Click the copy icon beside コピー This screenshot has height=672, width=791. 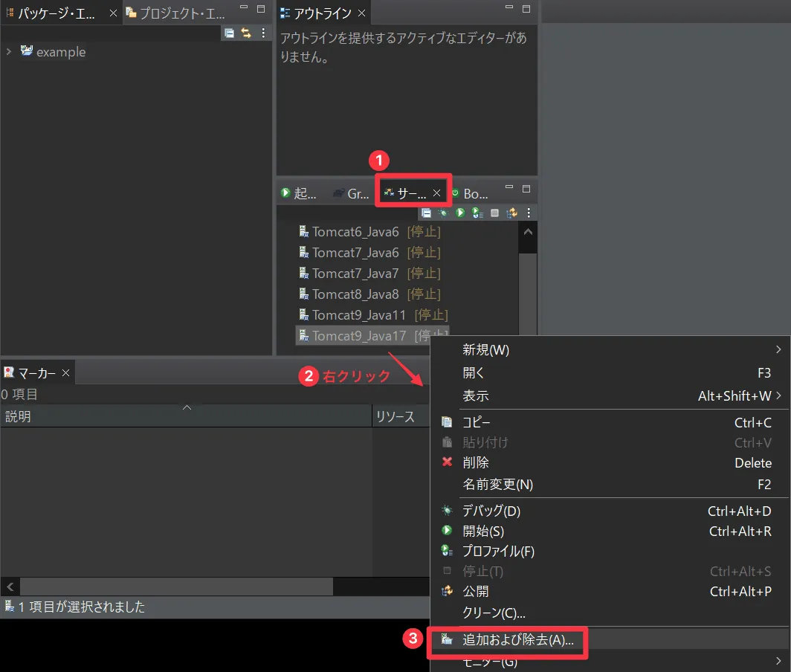point(447,421)
